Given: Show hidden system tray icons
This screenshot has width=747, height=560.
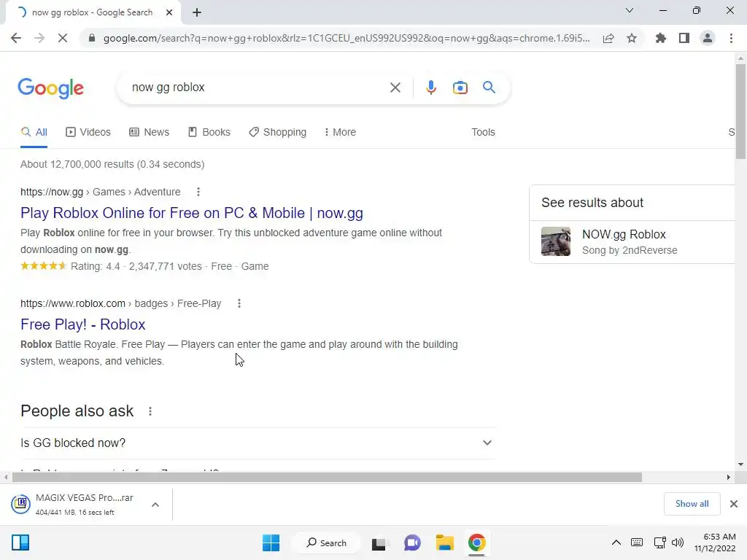Looking at the screenshot, I should point(616,542).
